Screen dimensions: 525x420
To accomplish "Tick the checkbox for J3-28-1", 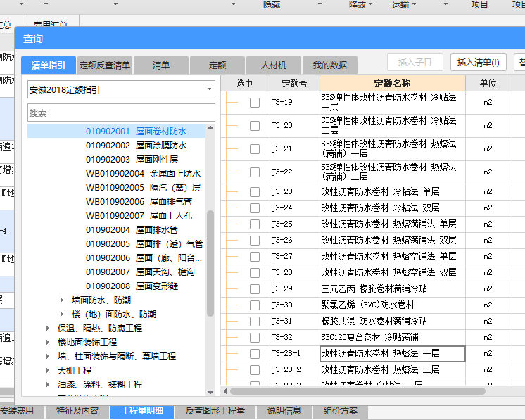I will [x=255, y=354].
